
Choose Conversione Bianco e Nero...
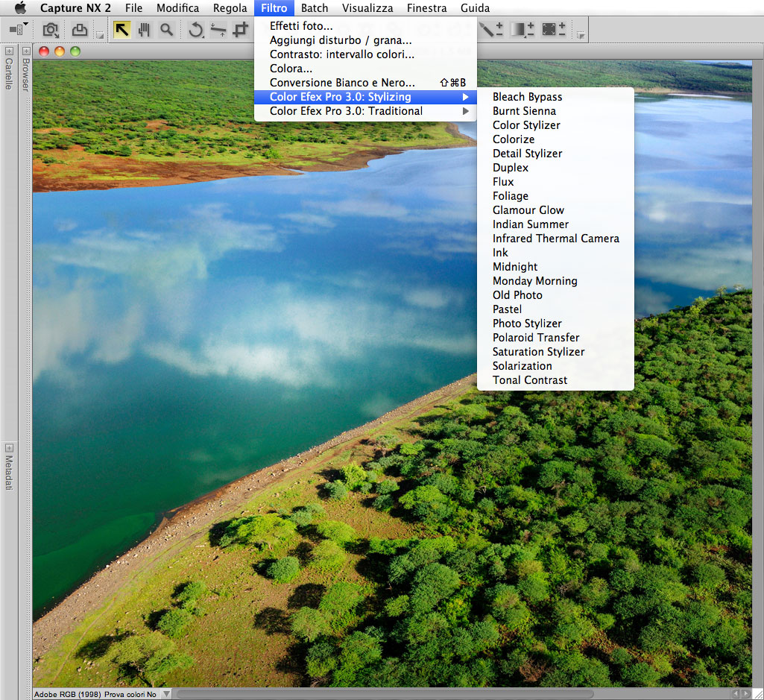tap(365, 83)
